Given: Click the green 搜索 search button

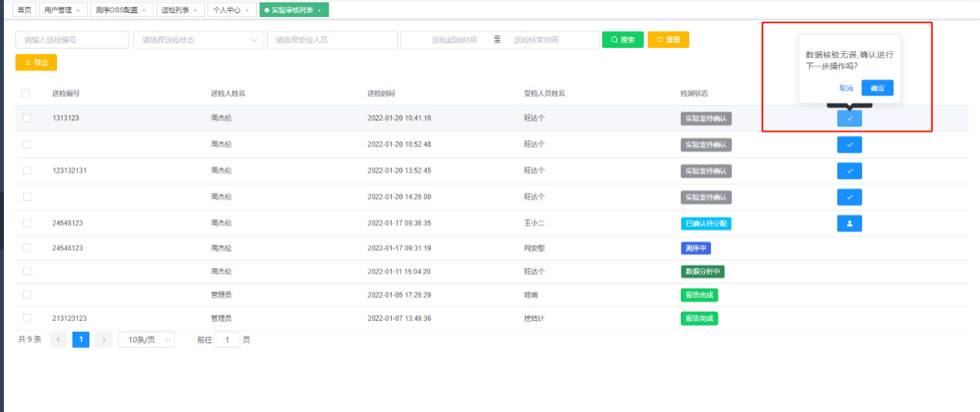Looking at the screenshot, I should pyautogui.click(x=622, y=40).
